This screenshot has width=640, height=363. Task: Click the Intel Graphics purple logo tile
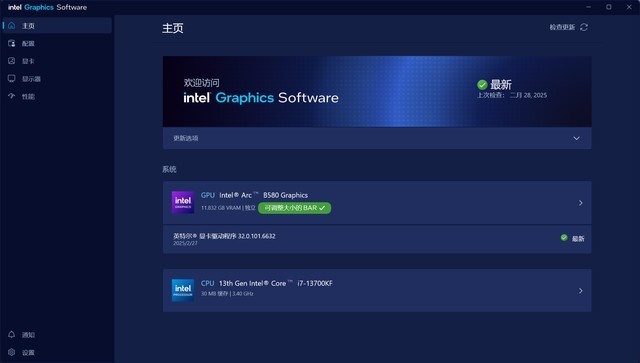click(183, 203)
